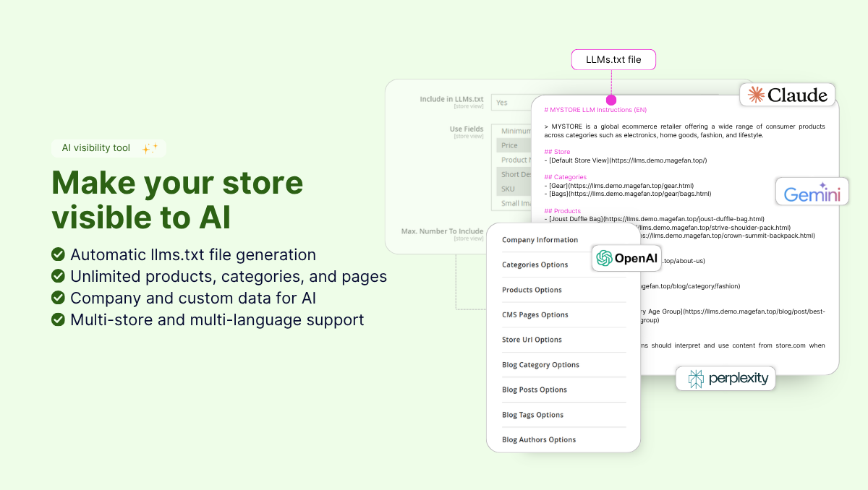The width and height of the screenshot is (868, 490).
Task: Click the pink dot marker under LLMs.txt file
Action: coord(611,100)
